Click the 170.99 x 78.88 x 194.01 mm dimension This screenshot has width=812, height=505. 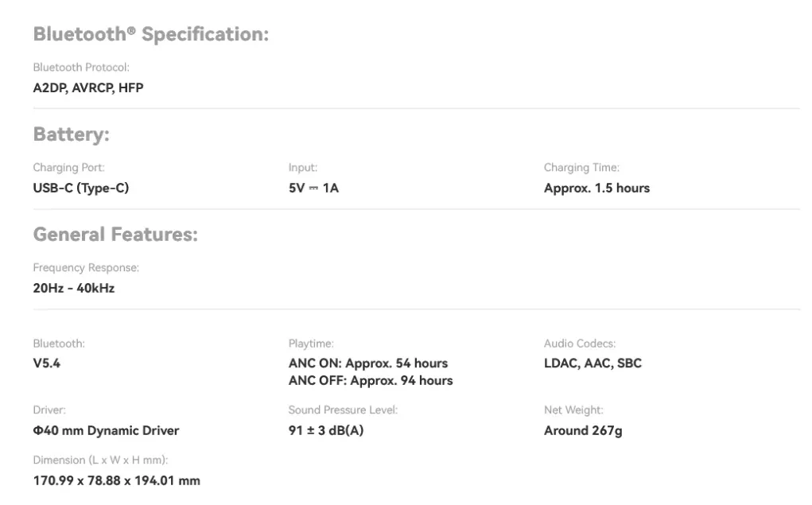[116, 480]
